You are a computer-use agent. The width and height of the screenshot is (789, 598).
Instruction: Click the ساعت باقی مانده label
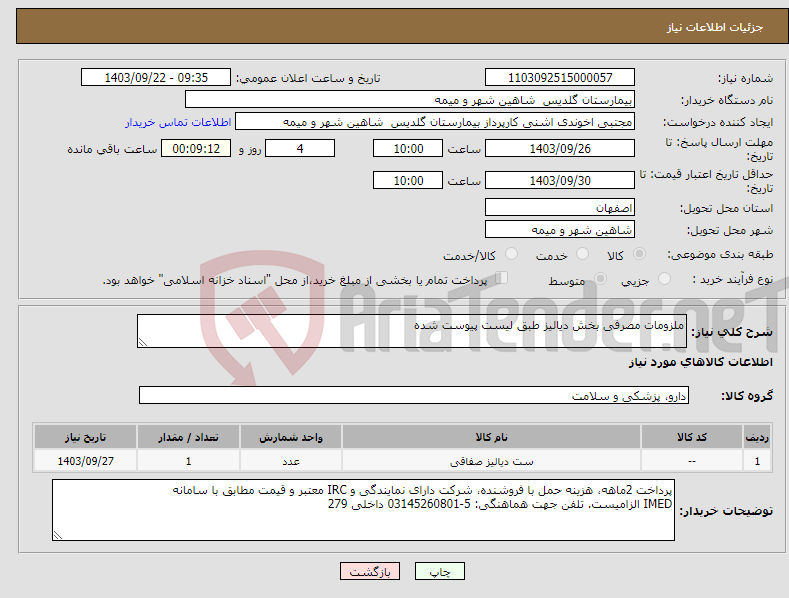pyautogui.click(x=112, y=149)
